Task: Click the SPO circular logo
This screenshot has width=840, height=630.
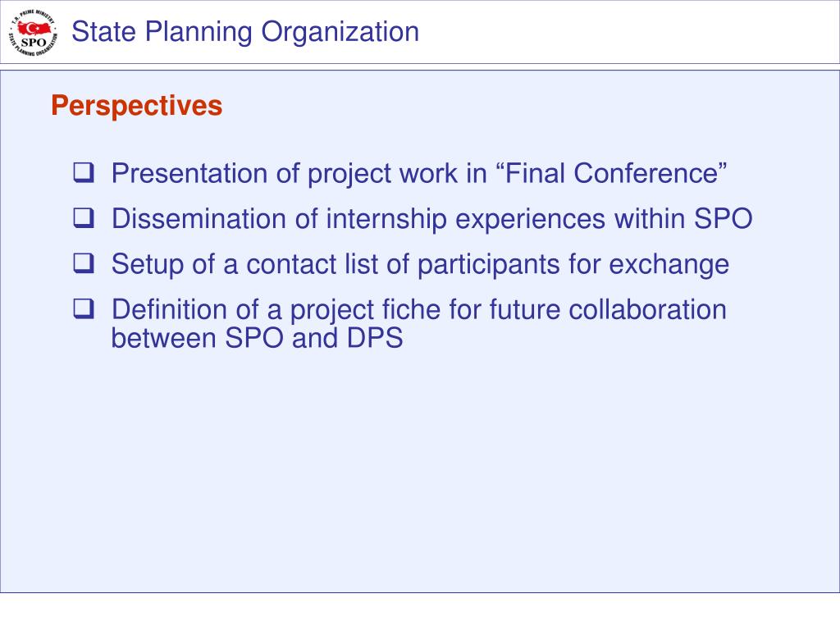Action: tap(33, 33)
